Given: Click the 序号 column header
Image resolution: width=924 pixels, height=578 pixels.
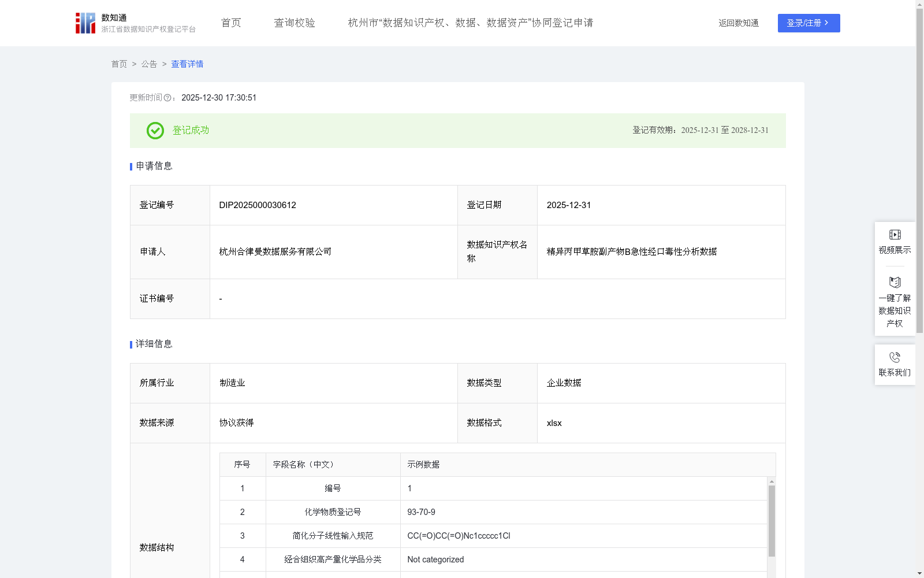Looking at the screenshot, I should [242, 465].
